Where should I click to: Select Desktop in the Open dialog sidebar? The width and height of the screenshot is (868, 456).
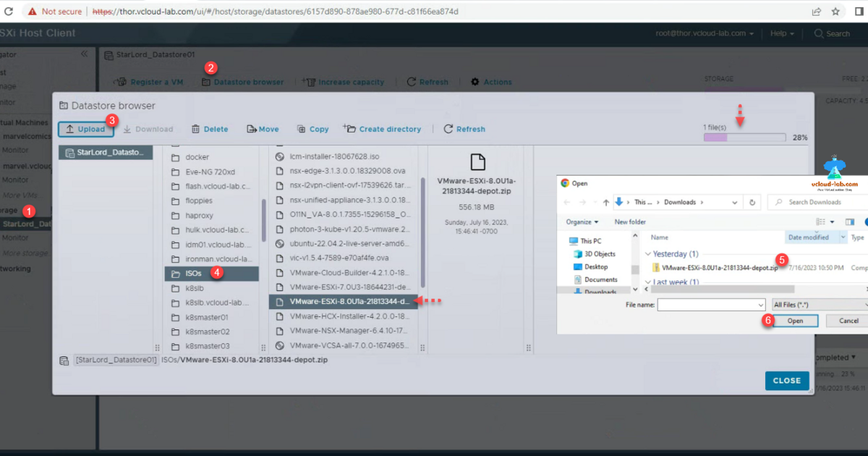tap(596, 266)
